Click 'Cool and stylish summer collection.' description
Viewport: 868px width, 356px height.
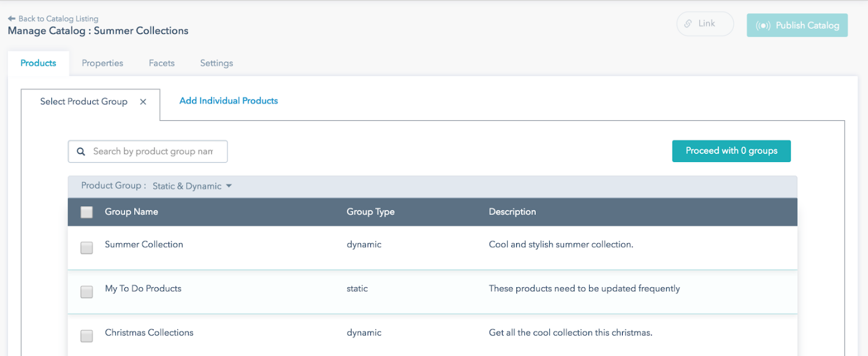point(561,244)
